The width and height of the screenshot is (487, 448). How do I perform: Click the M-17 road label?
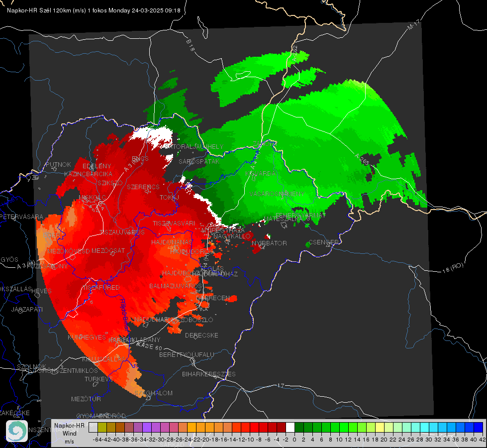click(414, 24)
